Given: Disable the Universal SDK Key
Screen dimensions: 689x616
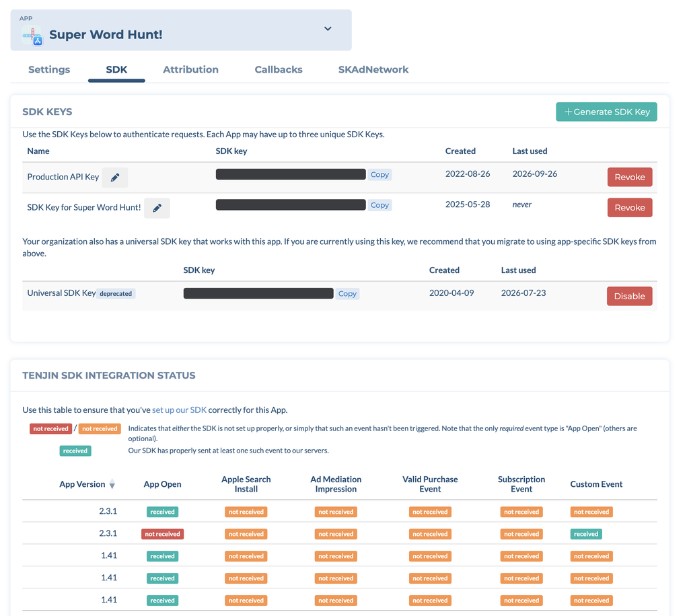Looking at the screenshot, I should point(629,297).
